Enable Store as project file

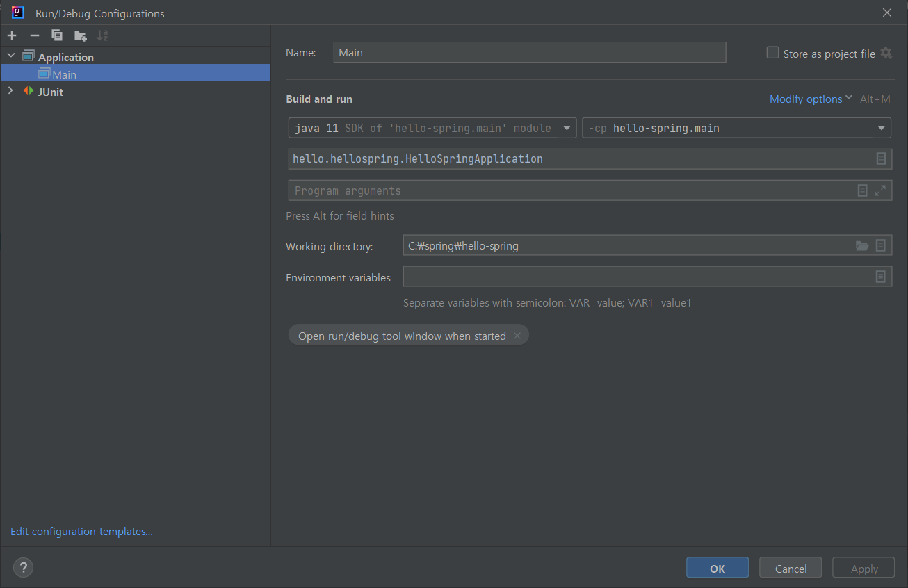click(772, 53)
